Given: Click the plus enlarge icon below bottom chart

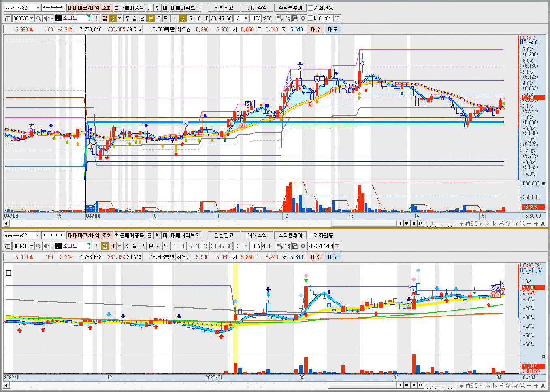Looking at the screenshot, I should tap(536, 385).
